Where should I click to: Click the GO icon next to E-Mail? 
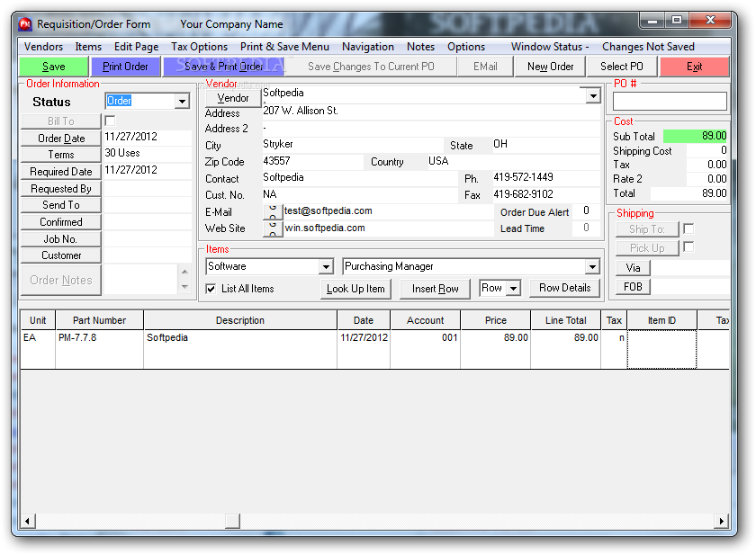coord(273,212)
